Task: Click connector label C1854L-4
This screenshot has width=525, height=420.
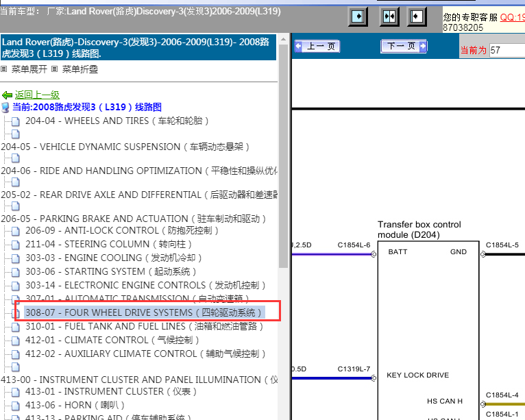Action: coord(502,395)
